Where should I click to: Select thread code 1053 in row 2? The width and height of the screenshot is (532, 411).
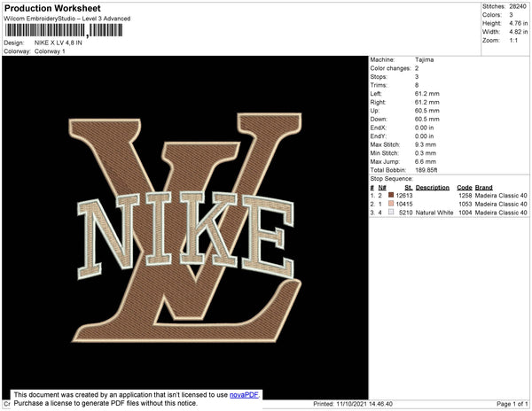pyautogui.click(x=465, y=204)
